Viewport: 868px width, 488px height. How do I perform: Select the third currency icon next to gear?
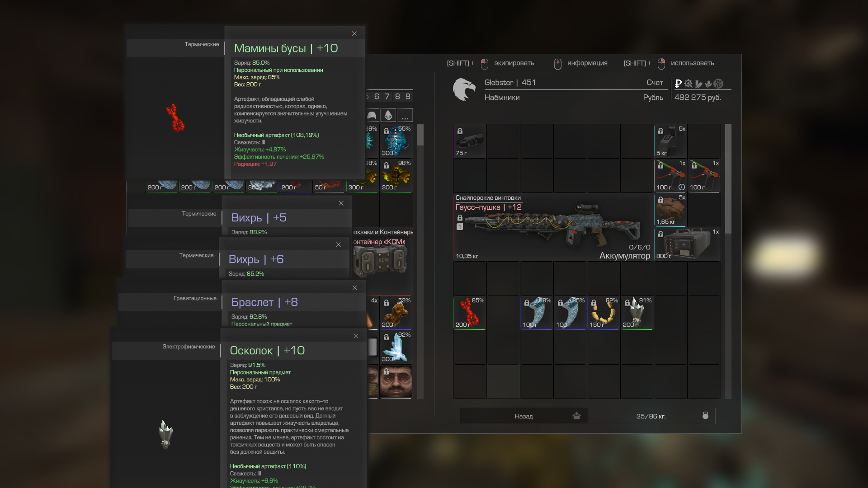pos(699,84)
